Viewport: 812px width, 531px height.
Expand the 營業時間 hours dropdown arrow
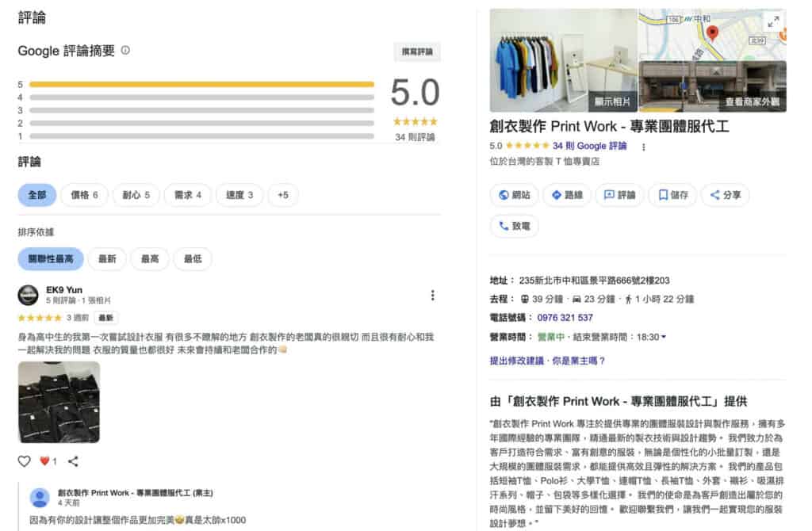pyautogui.click(x=664, y=338)
